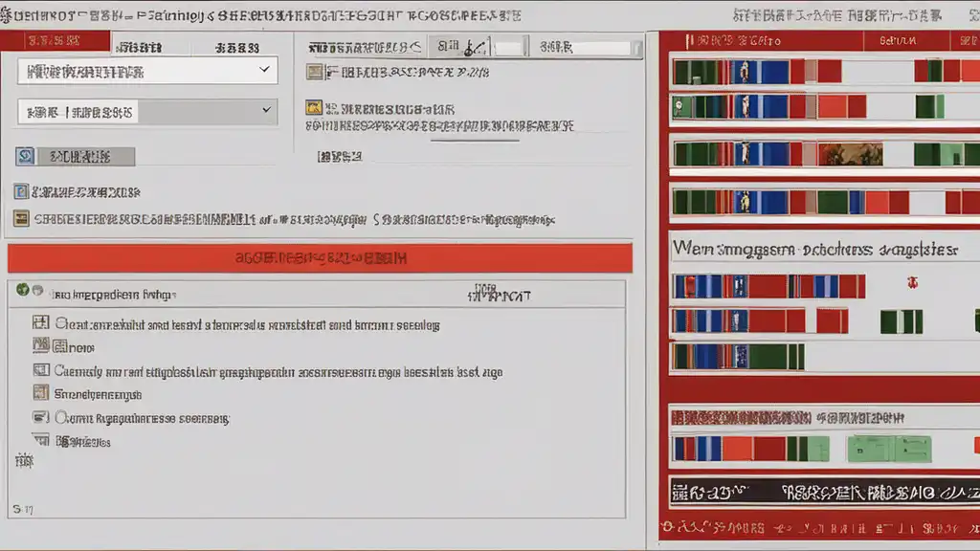Click the first header label in the red right panel
The width and height of the screenshot is (980, 551).
point(734,41)
